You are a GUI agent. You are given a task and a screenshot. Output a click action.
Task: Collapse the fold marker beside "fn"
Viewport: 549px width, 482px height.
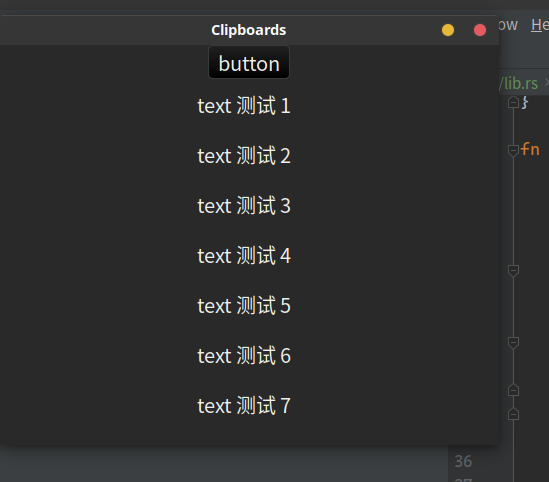tap(513, 151)
